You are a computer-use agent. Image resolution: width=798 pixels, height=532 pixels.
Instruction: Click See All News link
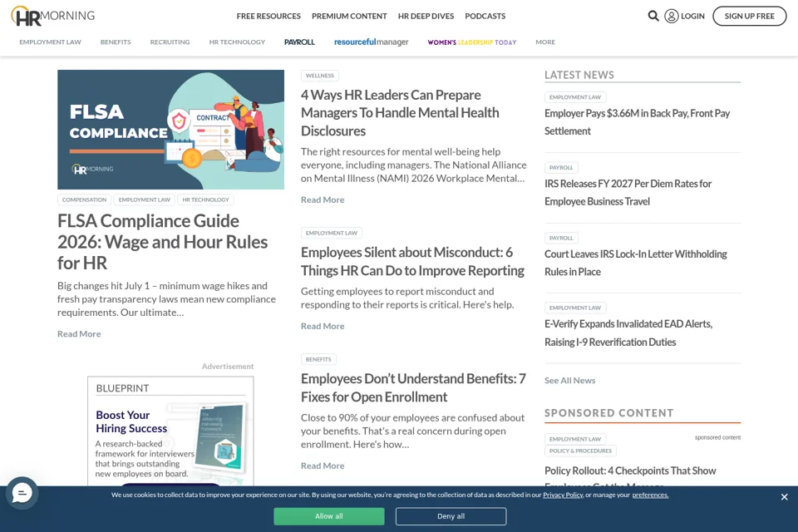(570, 380)
